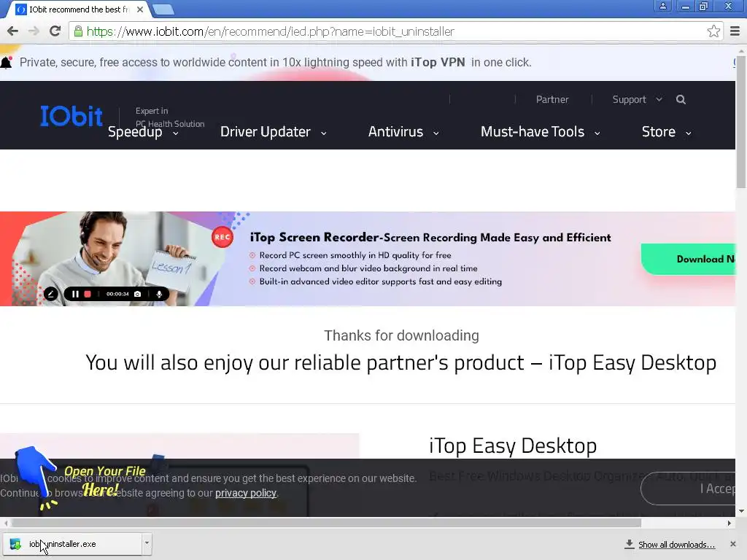747x560 pixels.
Task: Open the privacy policy link
Action: pyautogui.click(x=245, y=493)
